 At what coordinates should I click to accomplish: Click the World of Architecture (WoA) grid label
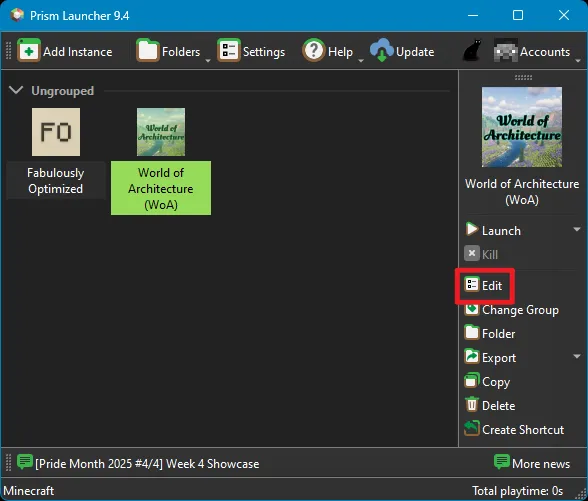coord(161,188)
